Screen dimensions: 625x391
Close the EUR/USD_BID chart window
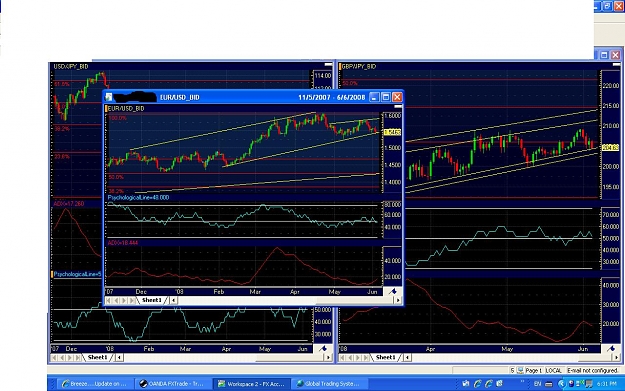coord(397,97)
